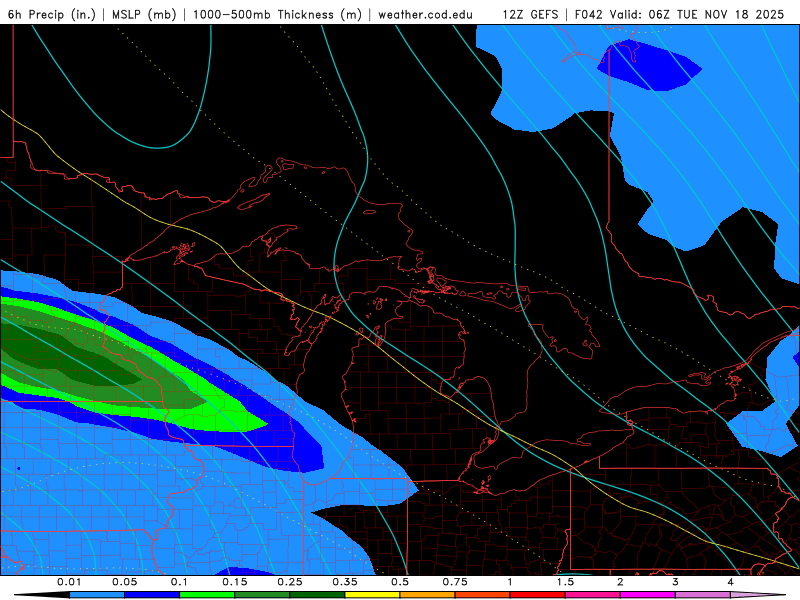Click the '0.5' legend value
The height and width of the screenshot is (600, 800).
(x=400, y=582)
